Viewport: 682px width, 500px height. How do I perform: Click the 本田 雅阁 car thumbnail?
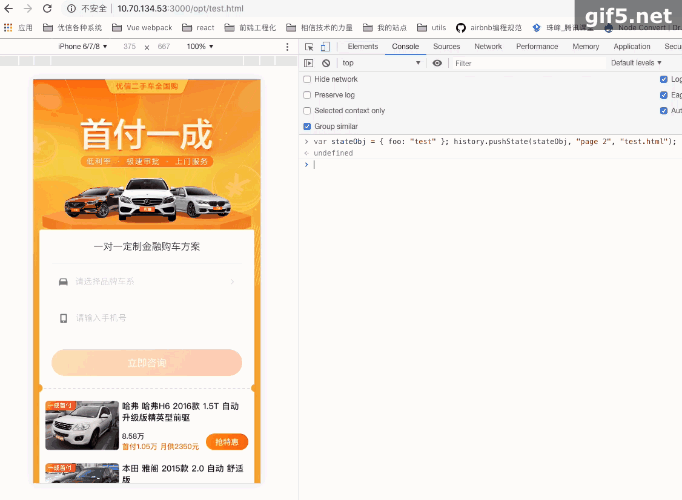click(82, 473)
